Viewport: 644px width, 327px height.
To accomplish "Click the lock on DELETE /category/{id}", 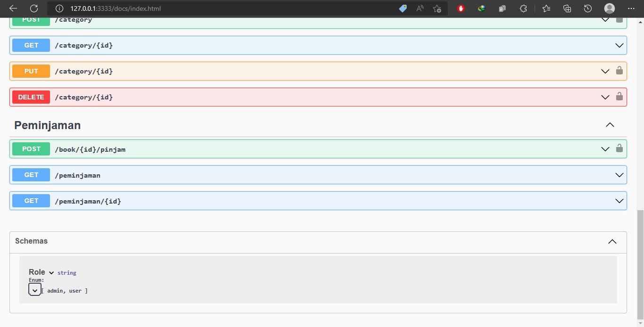I will click(619, 97).
